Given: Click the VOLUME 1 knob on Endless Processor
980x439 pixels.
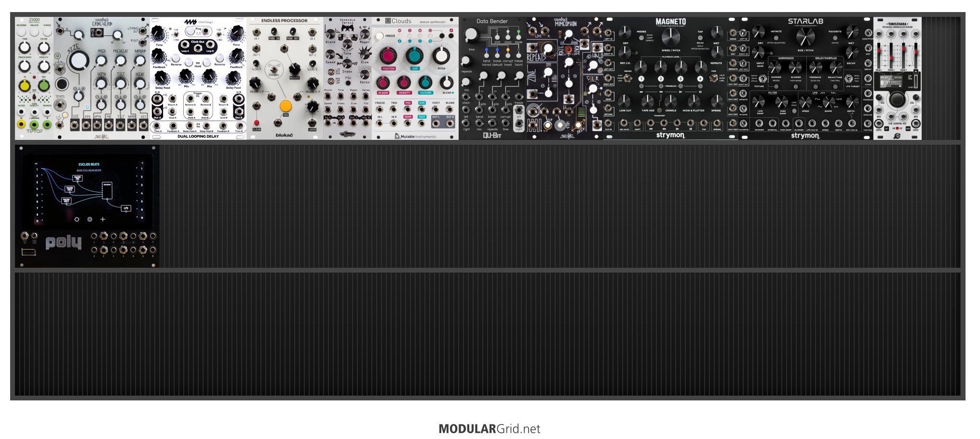Looking at the screenshot, I should point(255,83).
